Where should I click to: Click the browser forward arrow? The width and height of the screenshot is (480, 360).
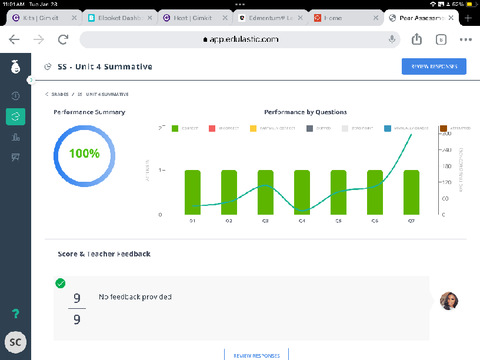pos(39,40)
